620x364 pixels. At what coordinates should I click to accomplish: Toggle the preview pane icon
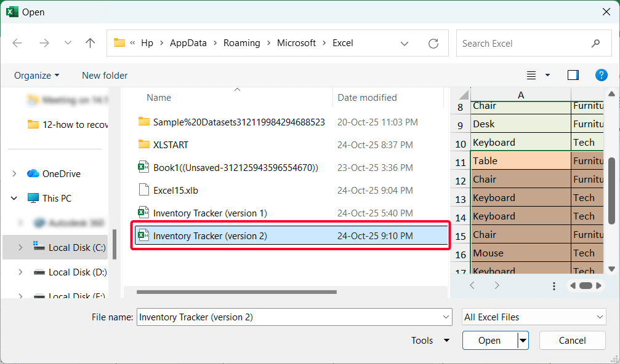(x=573, y=75)
